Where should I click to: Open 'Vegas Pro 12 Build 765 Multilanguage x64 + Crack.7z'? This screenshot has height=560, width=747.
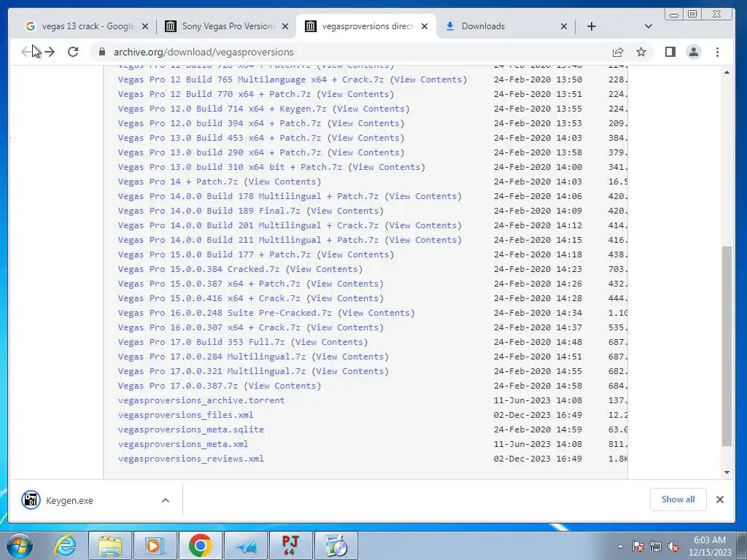pyautogui.click(x=251, y=79)
